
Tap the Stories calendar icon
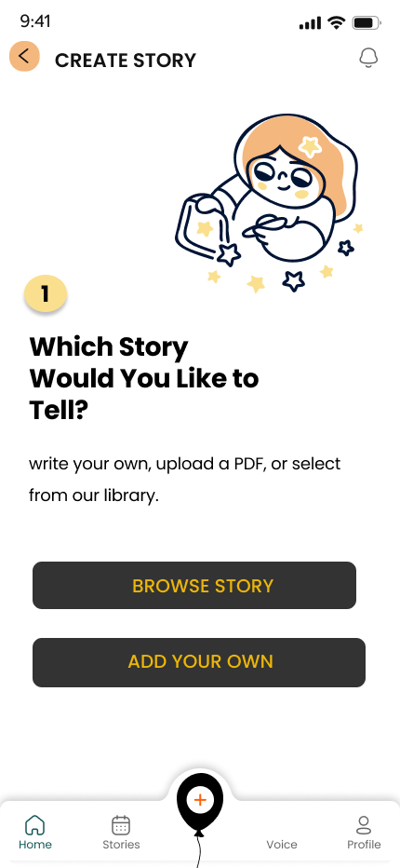tap(121, 825)
